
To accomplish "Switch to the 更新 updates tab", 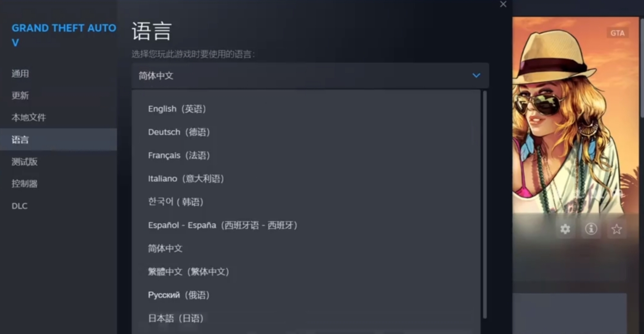I will 58,96.
